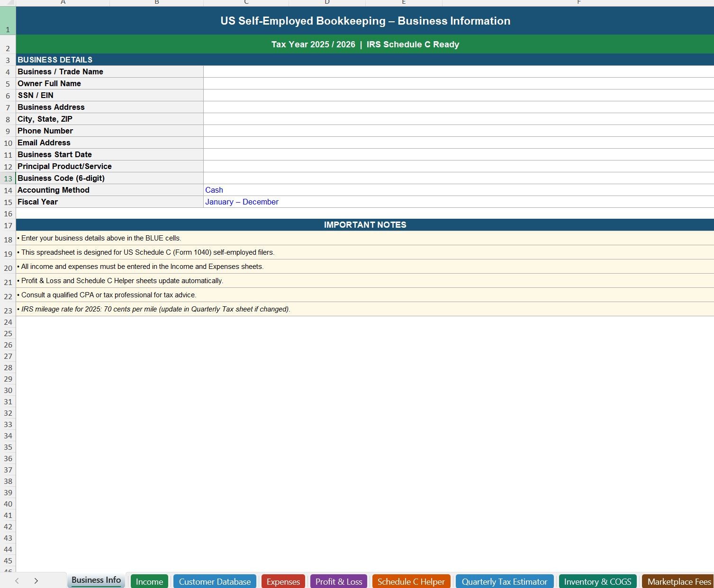Click the 'Tax Year 2025 / 2026' subtitle row
Image resolution: width=714 pixels, height=588 pixels.
click(x=365, y=44)
